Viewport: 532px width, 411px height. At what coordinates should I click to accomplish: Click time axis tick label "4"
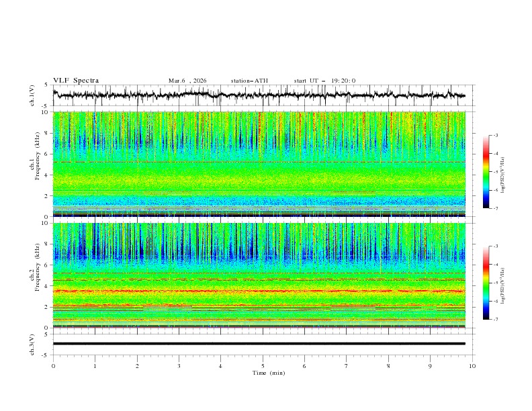(220, 366)
